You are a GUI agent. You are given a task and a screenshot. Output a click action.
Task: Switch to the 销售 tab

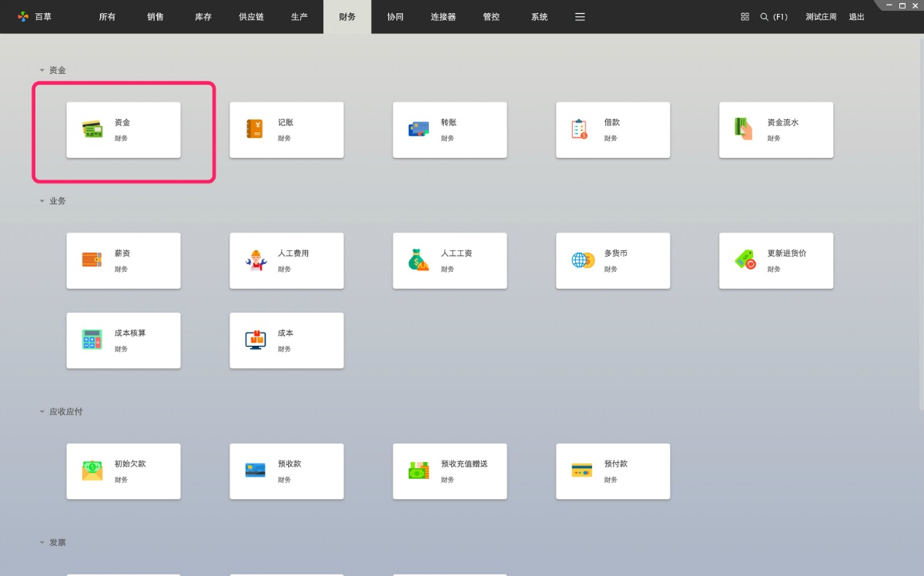tap(155, 16)
